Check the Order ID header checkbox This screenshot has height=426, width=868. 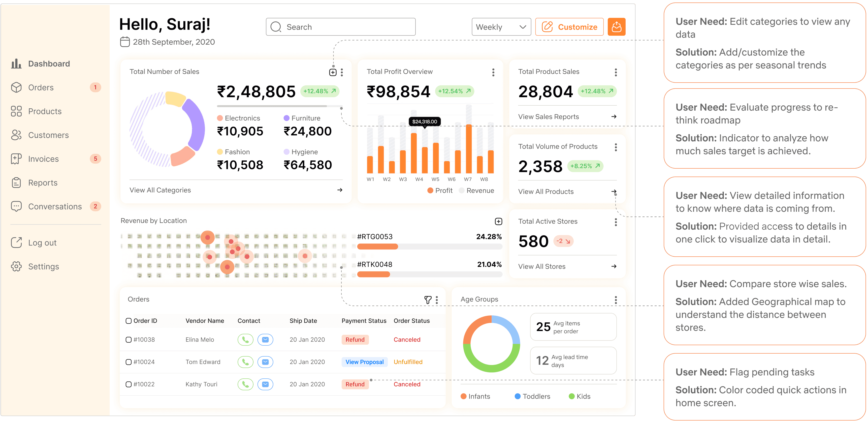[x=129, y=321]
